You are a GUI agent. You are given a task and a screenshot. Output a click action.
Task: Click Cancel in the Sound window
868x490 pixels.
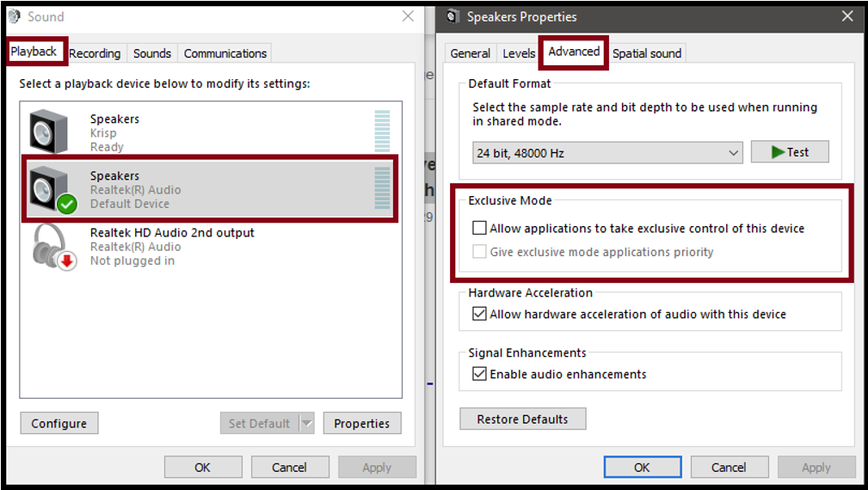(x=290, y=467)
